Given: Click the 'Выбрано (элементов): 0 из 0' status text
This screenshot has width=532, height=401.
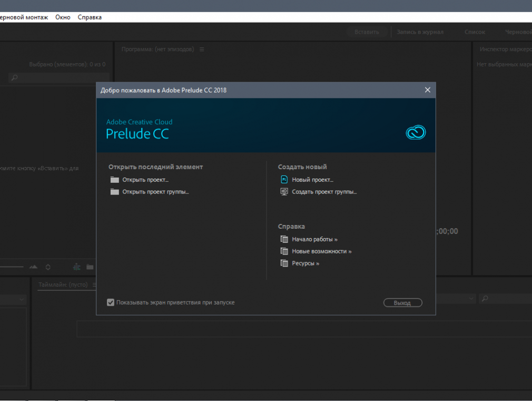Looking at the screenshot, I should tap(67, 64).
